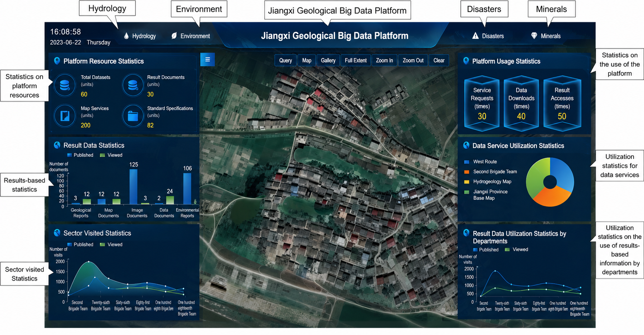
Task: Toggle Viewed legend in Result Data Statistics
Action: (111, 155)
